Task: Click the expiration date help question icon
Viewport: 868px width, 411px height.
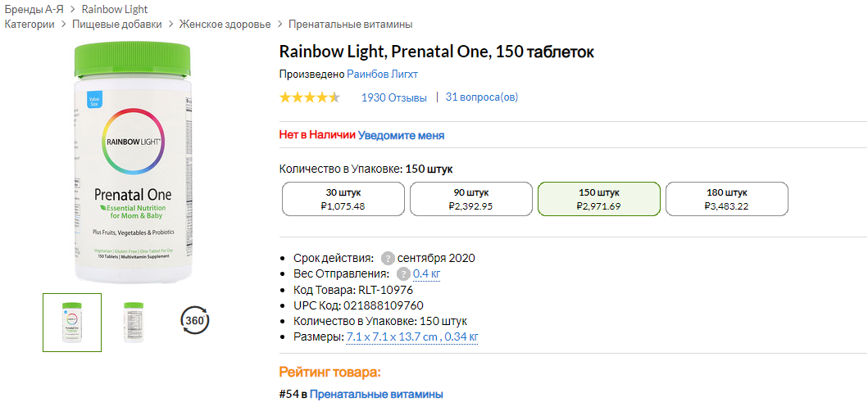Action: (388, 258)
